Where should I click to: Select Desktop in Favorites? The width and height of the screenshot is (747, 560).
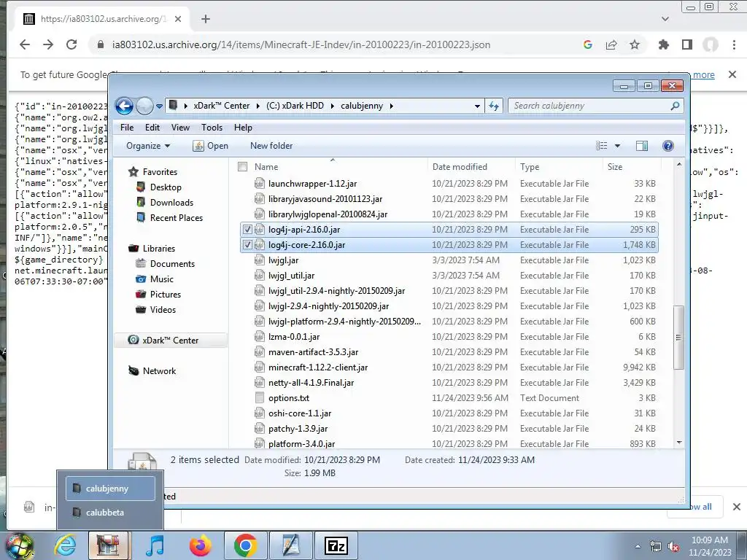pos(166,187)
